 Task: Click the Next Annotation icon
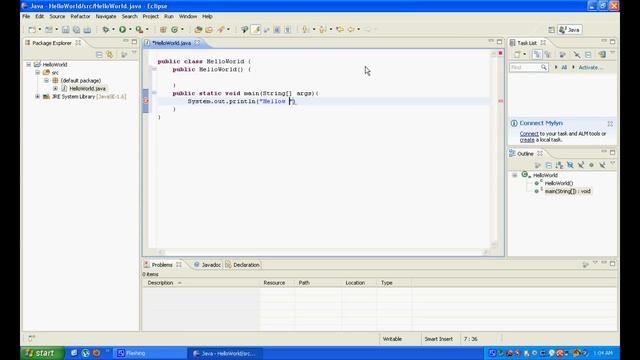(x=305, y=29)
